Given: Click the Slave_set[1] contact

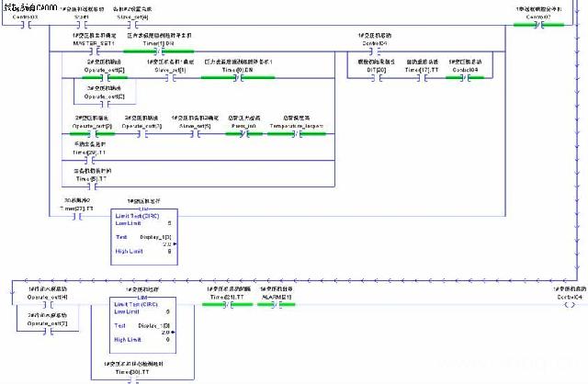Looking at the screenshot, I should [169, 76].
